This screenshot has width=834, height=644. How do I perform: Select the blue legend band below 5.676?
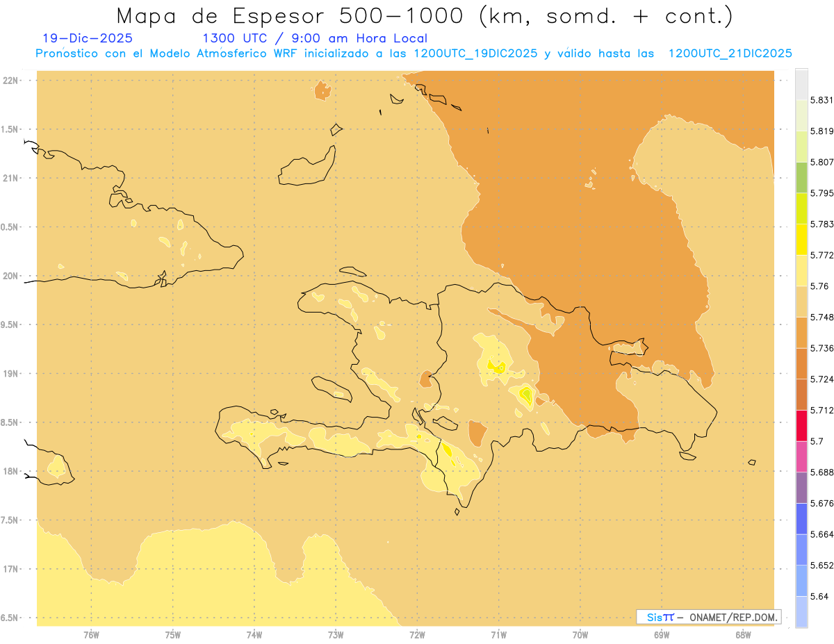click(x=801, y=518)
